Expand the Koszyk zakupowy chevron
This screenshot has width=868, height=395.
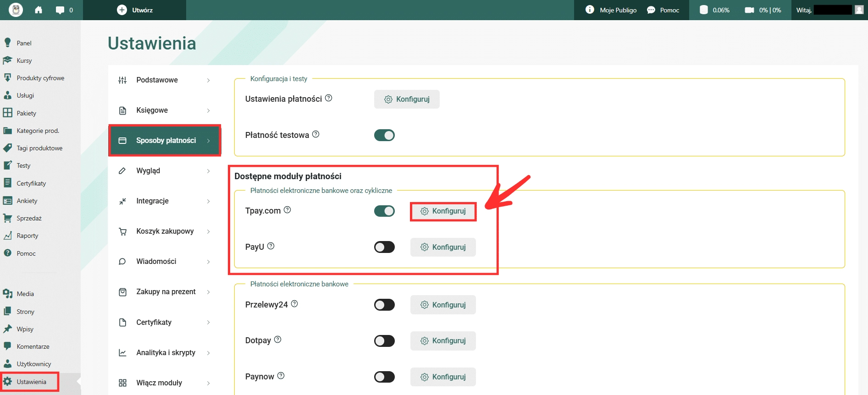coord(208,231)
